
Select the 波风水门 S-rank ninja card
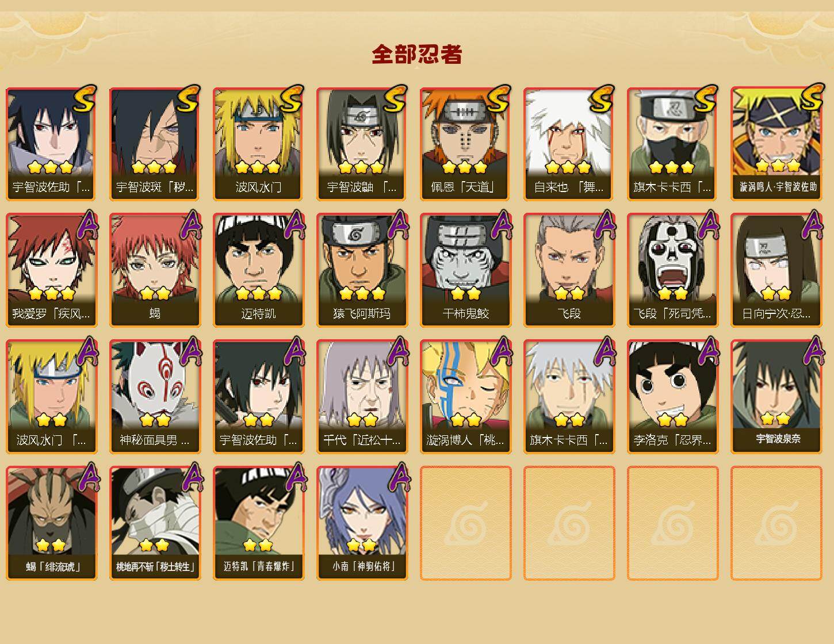tap(258, 144)
